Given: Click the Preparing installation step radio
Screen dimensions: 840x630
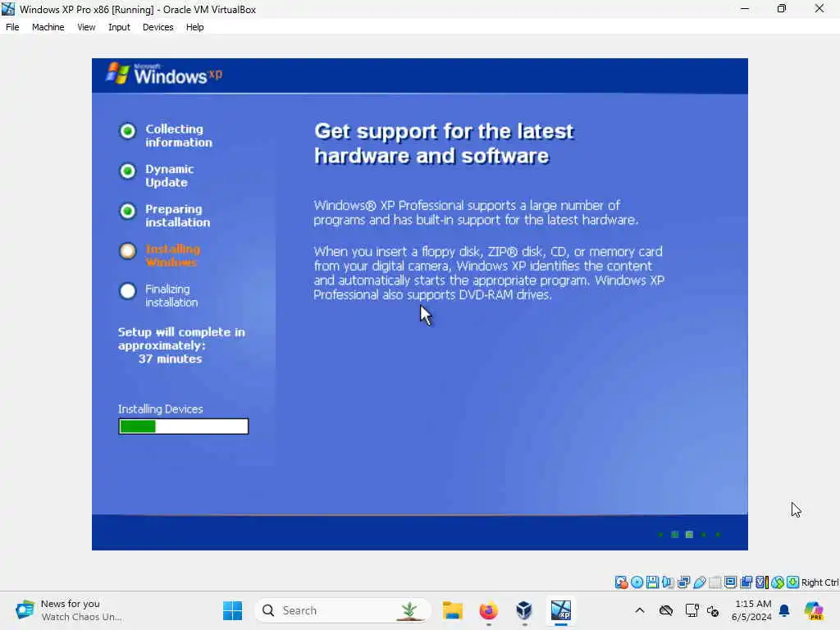Looking at the screenshot, I should point(127,211).
